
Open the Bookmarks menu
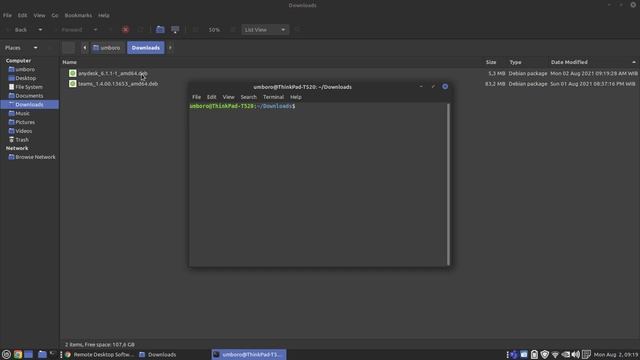[x=78, y=15]
